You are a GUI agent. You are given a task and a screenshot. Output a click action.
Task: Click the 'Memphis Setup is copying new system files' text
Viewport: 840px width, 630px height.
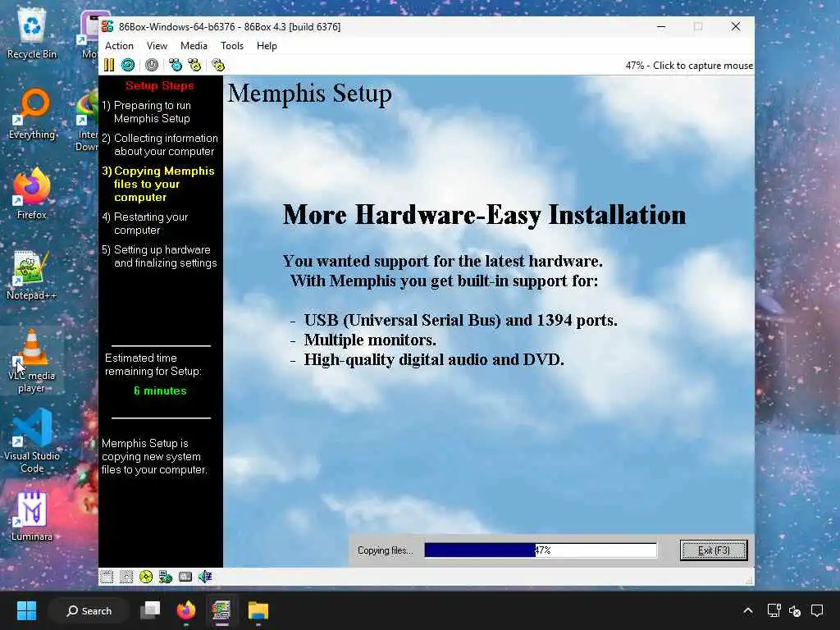click(x=154, y=456)
